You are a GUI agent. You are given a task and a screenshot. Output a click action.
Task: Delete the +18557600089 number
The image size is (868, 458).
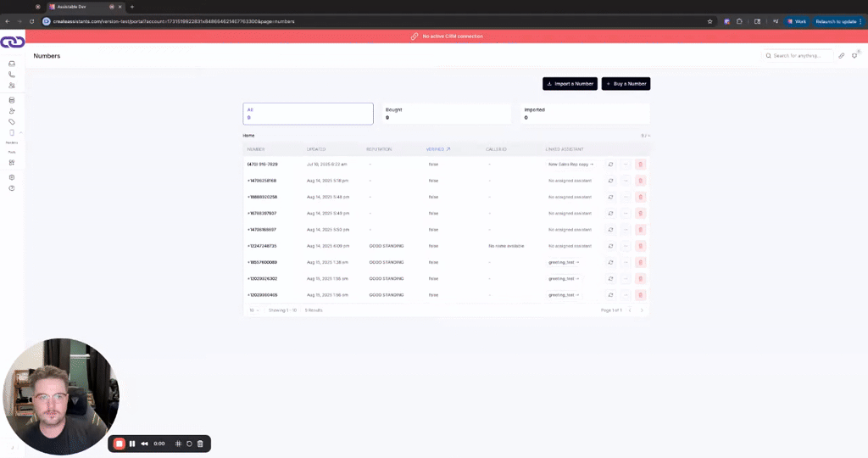[641, 263]
